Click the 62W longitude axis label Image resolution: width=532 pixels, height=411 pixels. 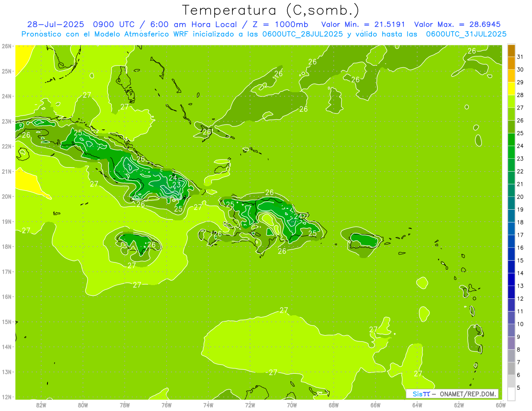459,405
